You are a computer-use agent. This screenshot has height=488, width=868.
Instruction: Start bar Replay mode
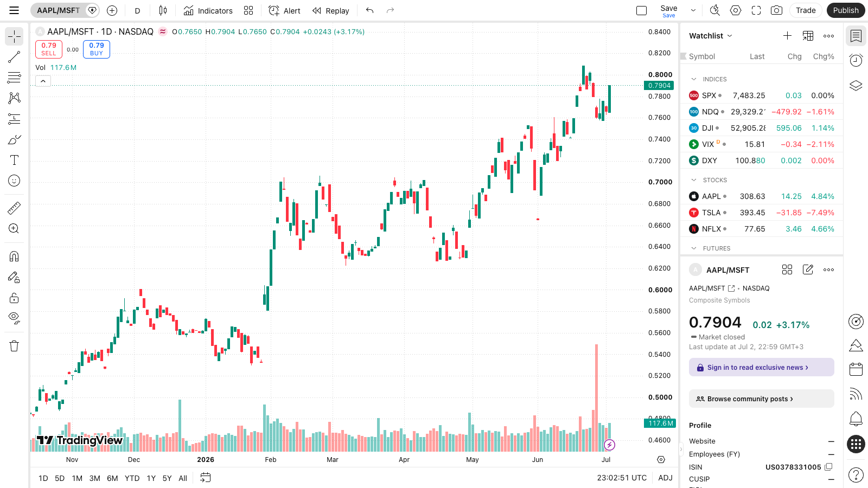[331, 10]
